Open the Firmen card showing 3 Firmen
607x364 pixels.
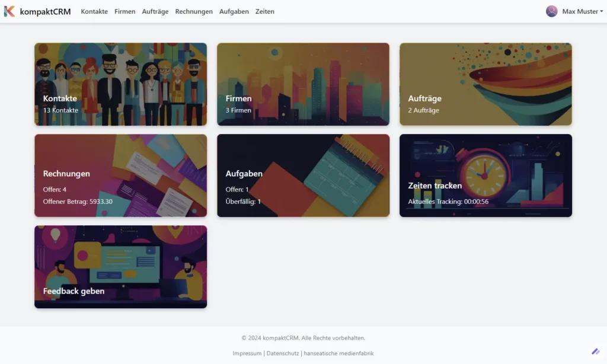point(303,84)
